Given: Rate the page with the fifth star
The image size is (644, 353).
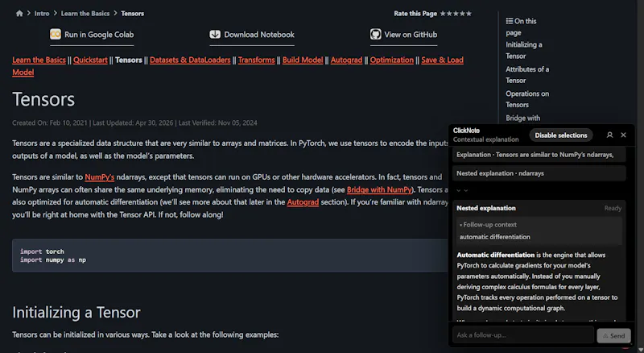Looking at the screenshot, I should click(469, 14).
